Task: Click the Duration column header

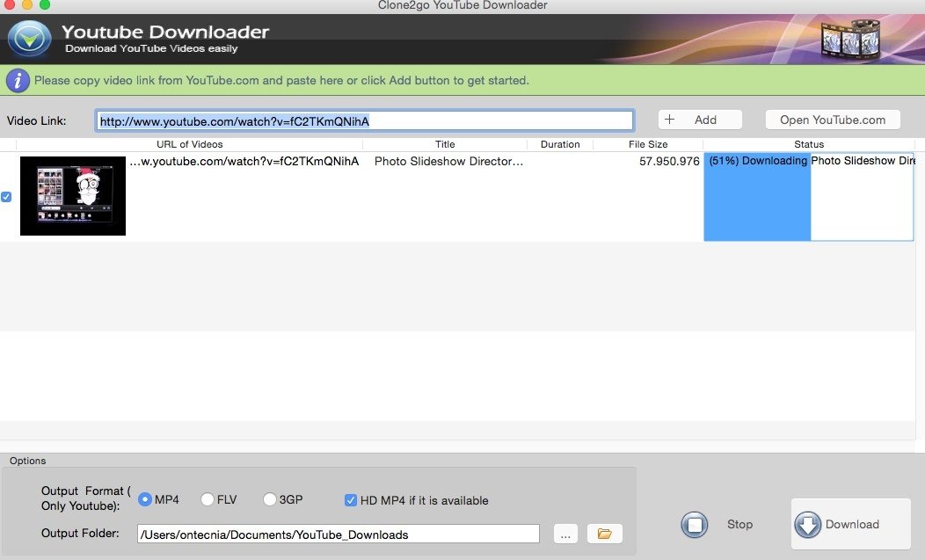Action: point(560,144)
